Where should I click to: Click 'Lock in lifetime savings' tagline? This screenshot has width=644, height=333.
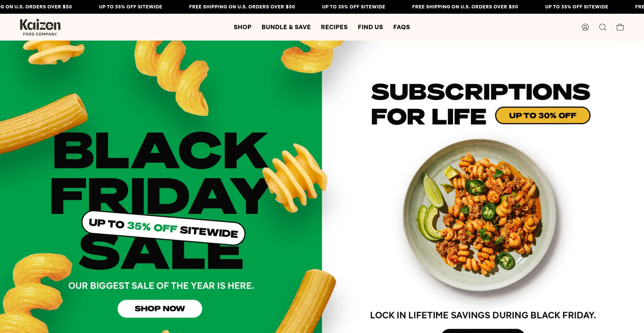pos(483,315)
